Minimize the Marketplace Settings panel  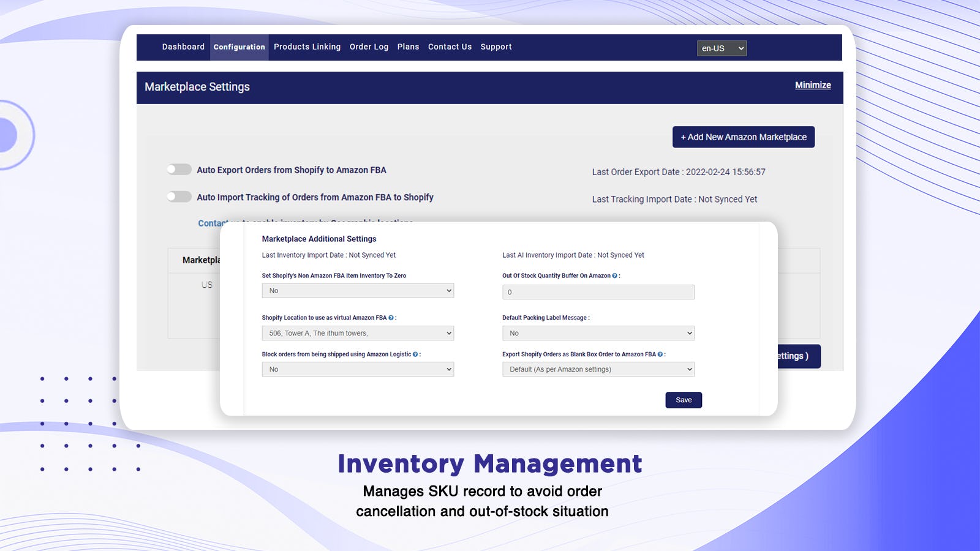(x=813, y=85)
